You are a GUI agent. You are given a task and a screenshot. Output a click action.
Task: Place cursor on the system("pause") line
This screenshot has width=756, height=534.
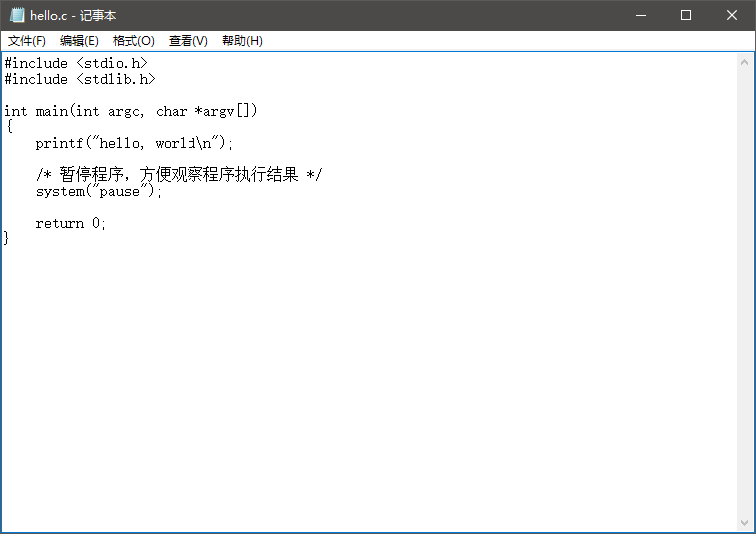tap(98, 191)
